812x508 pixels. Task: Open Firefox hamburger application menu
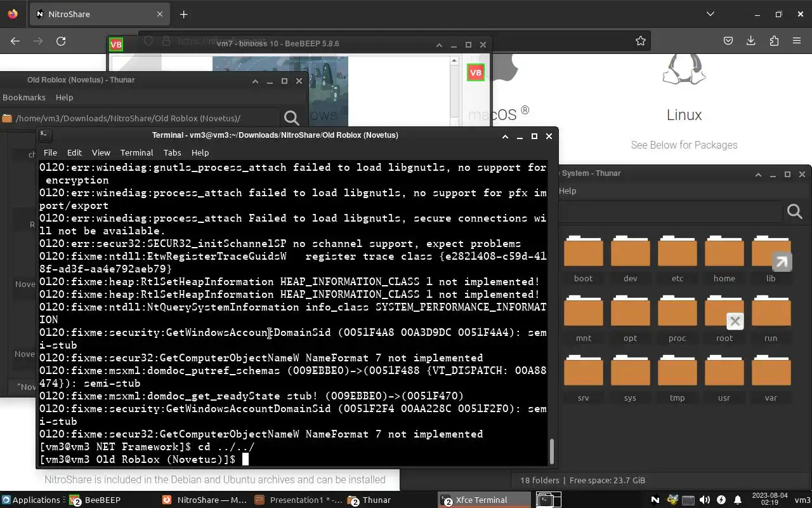[x=797, y=41]
